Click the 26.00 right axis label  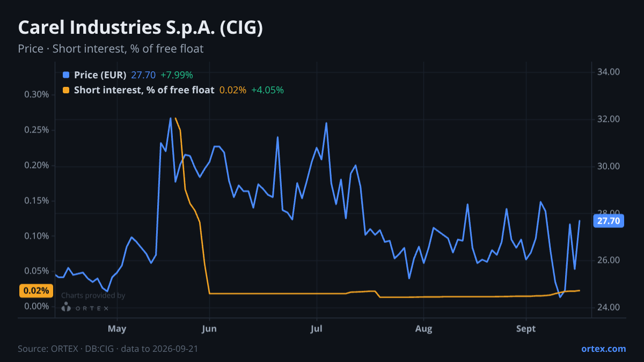click(x=609, y=260)
